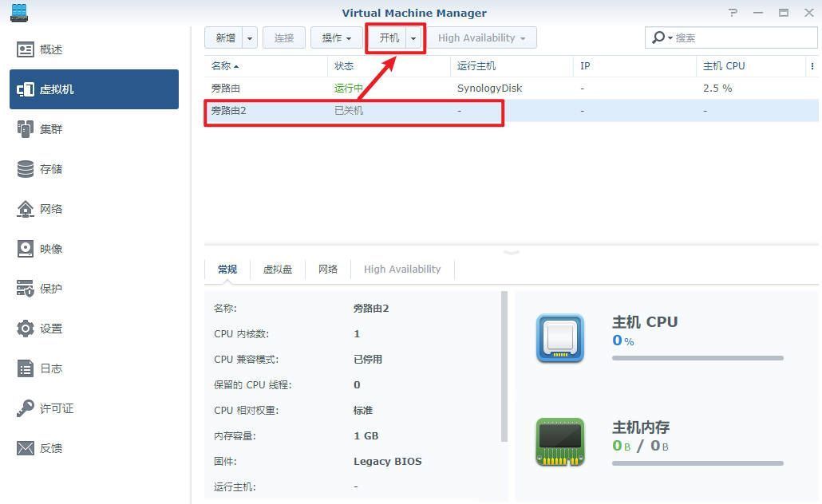Switch to the 虚拟盘 virtual disk tab
The width and height of the screenshot is (822, 504).
tap(278, 270)
